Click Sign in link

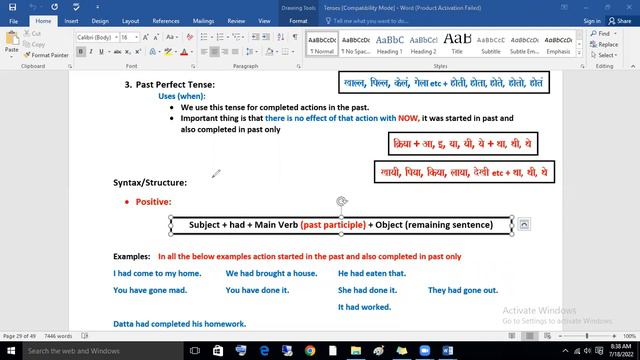tap(592, 21)
